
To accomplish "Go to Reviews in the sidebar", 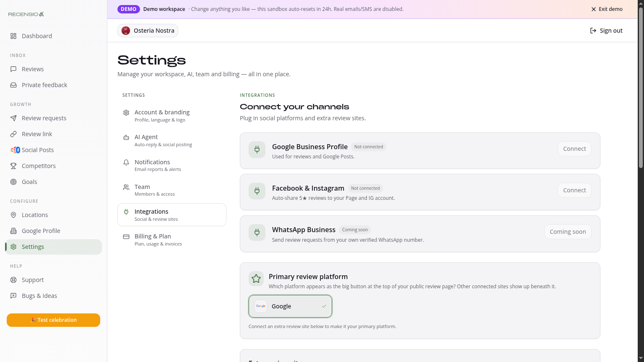I will point(53,69).
